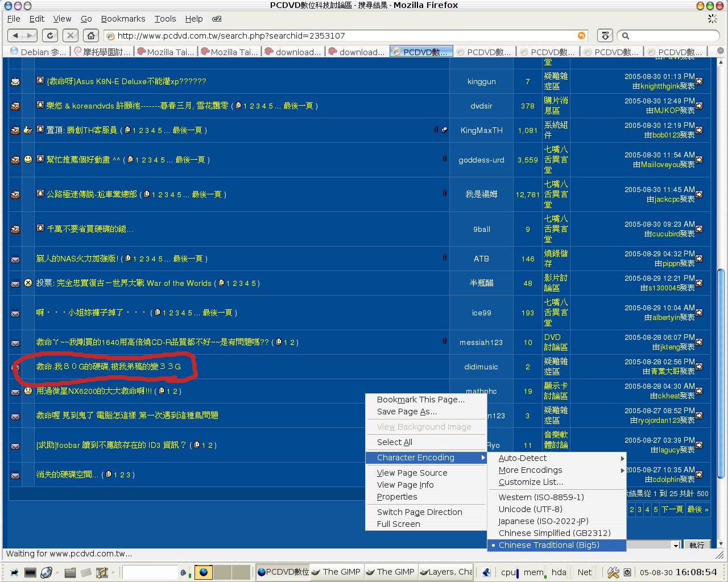This screenshot has width=728, height=582.
Task: Switch encoding to Western (ISO-8859-1)
Action: point(541,497)
